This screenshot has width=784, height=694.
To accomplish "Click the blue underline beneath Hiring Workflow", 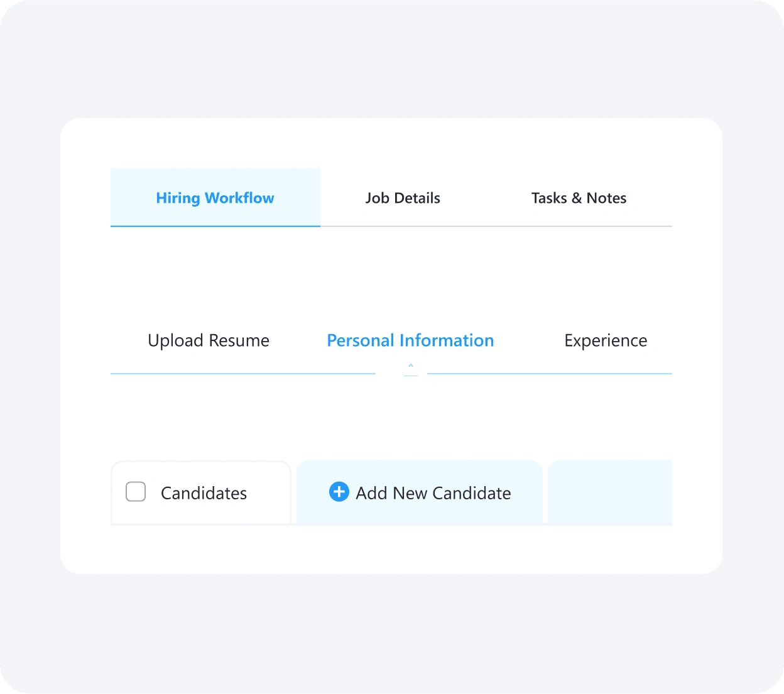I will coord(215,226).
